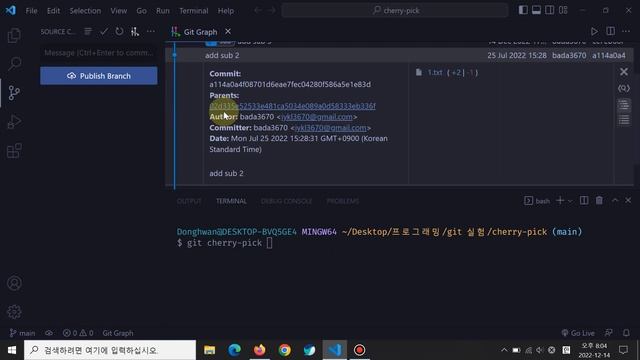The width and height of the screenshot is (640, 360).
Task: Open the Search view in activity bar
Action: [x=14, y=63]
